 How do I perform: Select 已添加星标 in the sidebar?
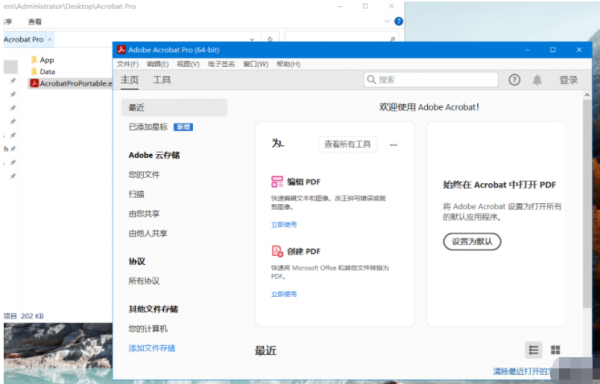click(x=148, y=127)
